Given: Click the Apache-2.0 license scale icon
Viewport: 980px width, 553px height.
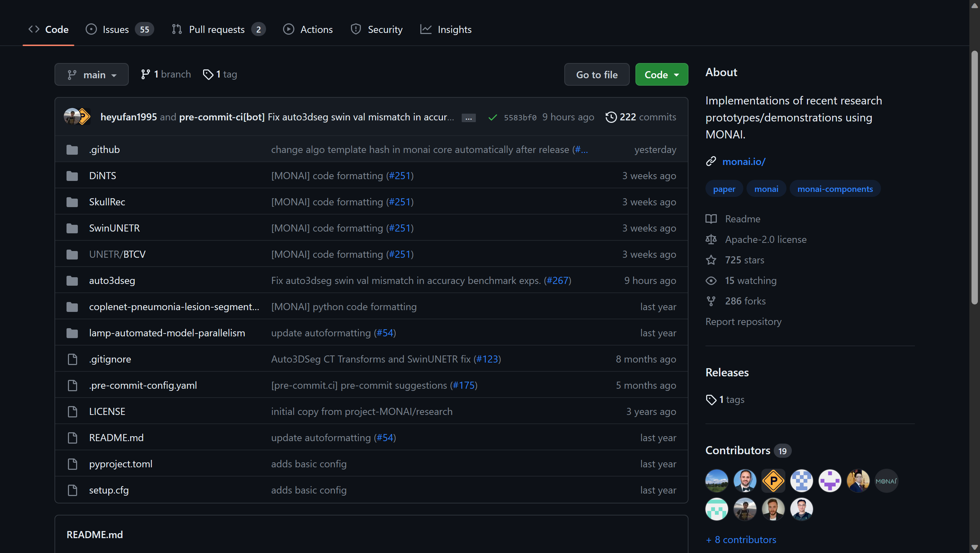Looking at the screenshot, I should [x=711, y=239].
